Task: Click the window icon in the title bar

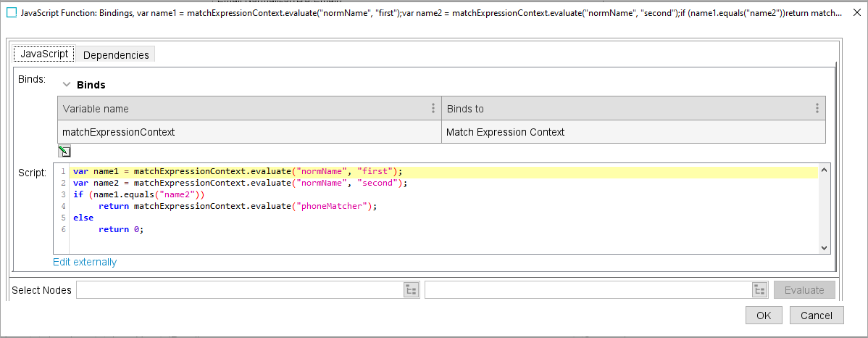Action: point(12,13)
